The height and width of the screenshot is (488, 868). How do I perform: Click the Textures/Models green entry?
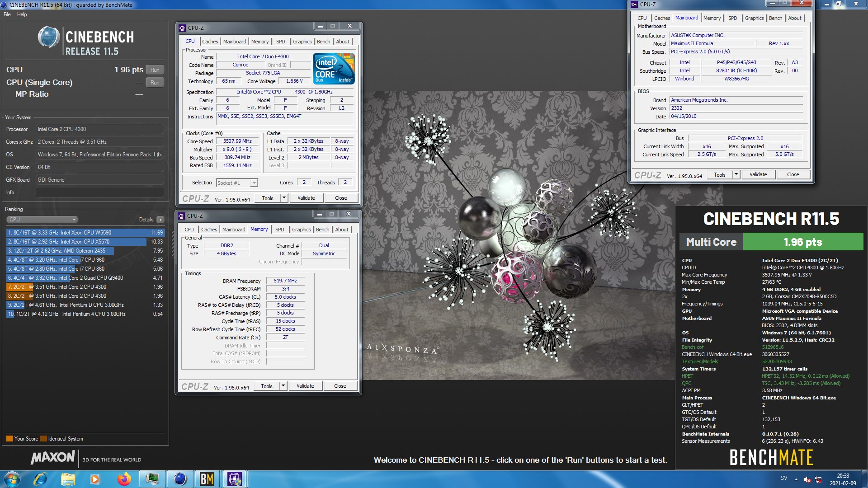click(x=700, y=361)
